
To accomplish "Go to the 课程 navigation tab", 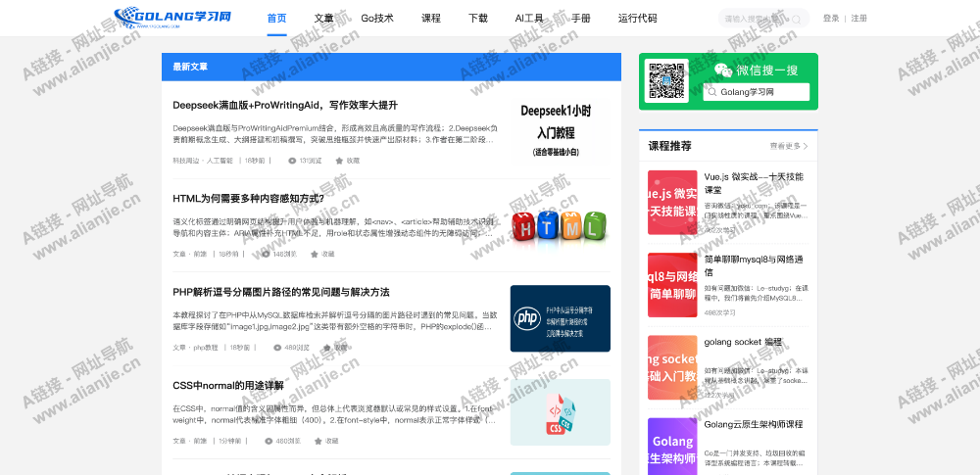I will (431, 19).
